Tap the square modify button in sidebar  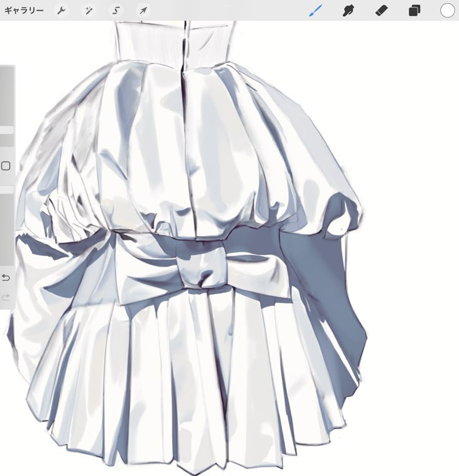(x=6, y=166)
